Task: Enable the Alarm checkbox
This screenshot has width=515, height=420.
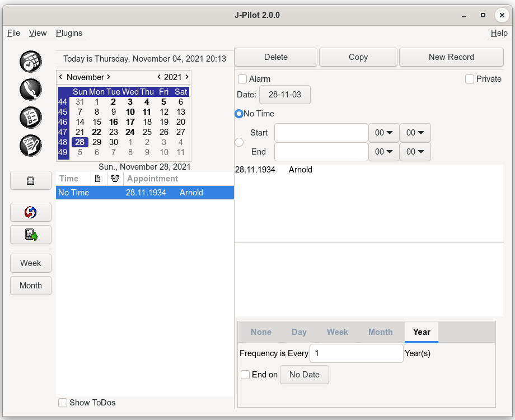Action: click(242, 79)
